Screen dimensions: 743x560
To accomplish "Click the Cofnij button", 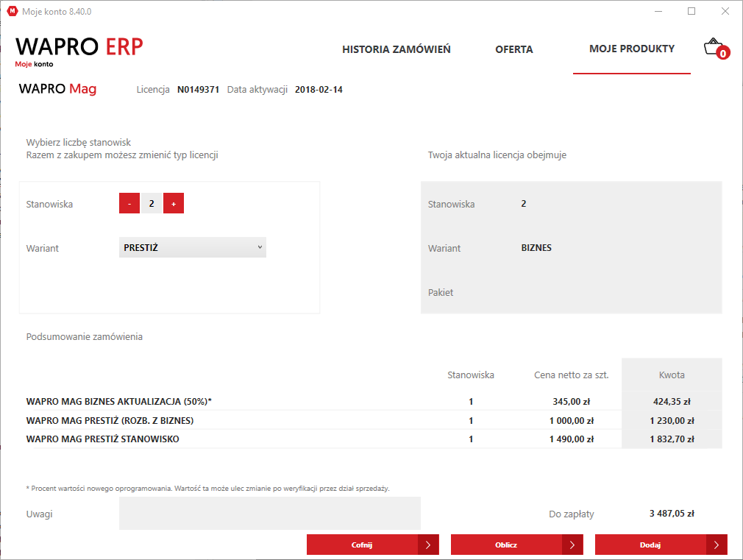I will (372, 545).
